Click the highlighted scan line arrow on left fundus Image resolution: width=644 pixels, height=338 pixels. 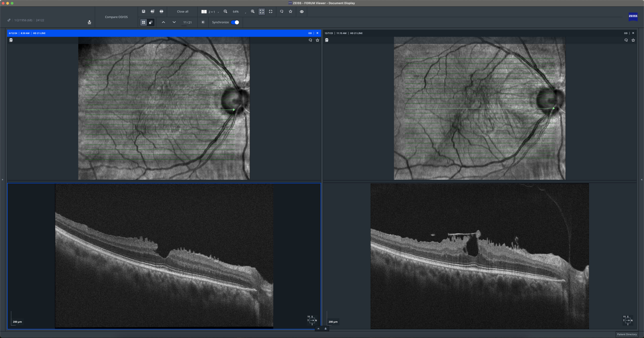pos(234,110)
